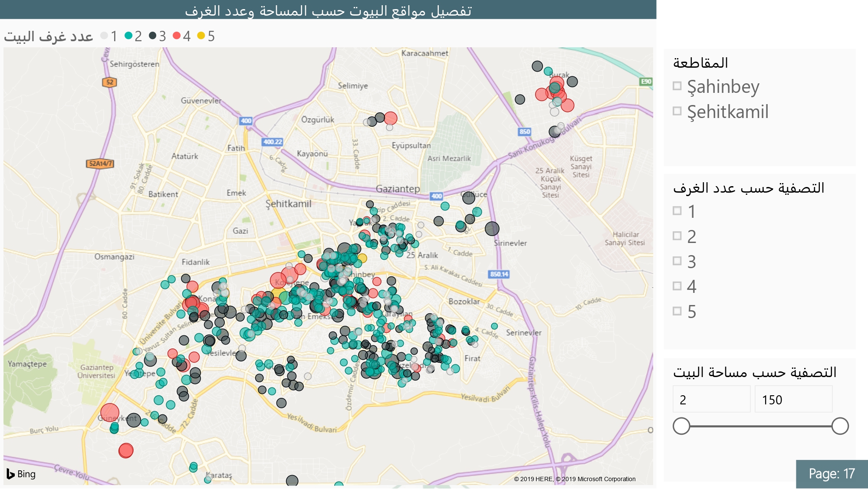
Task: Enable the 3 rooms filter checkbox
Action: [677, 261]
